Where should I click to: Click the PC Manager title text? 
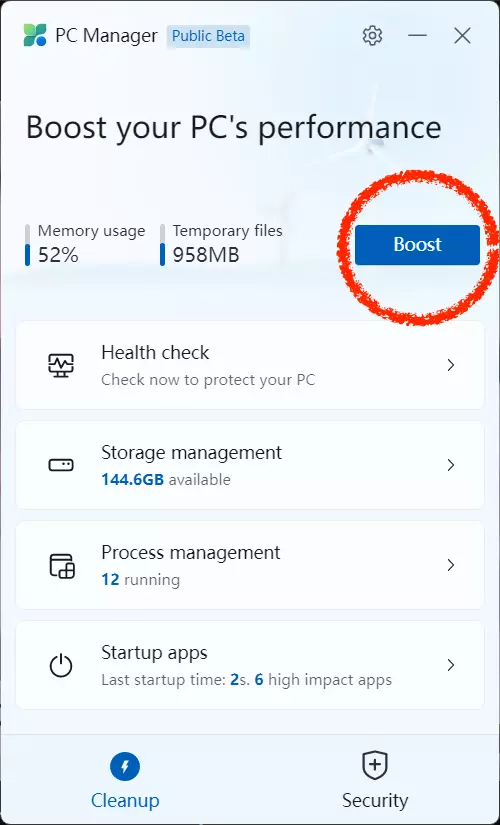(106, 36)
